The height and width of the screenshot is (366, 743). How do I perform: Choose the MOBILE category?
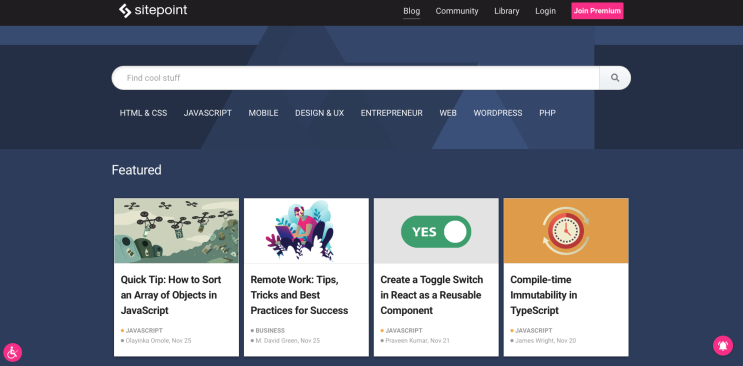click(263, 113)
